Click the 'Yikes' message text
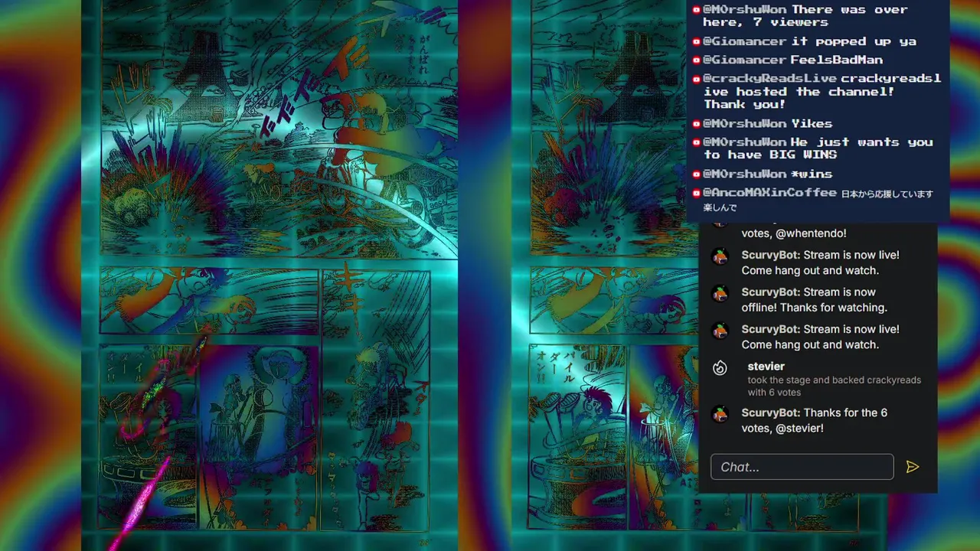 812,123
